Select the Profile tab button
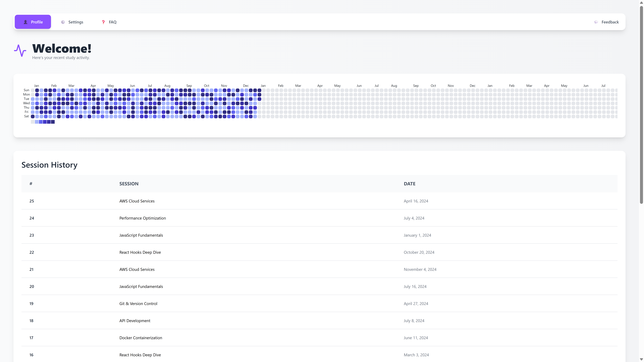 pyautogui.click(x=33, y=22)
